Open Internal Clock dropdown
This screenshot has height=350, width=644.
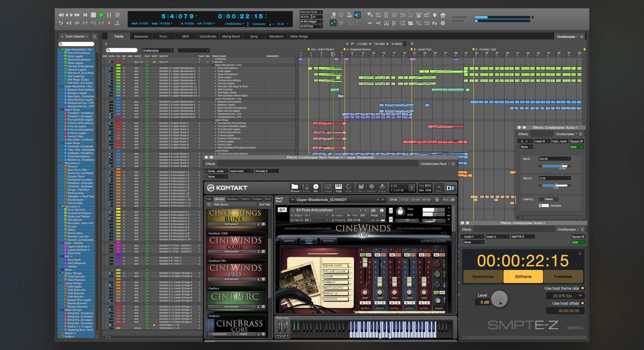click(x=311, y=12)
